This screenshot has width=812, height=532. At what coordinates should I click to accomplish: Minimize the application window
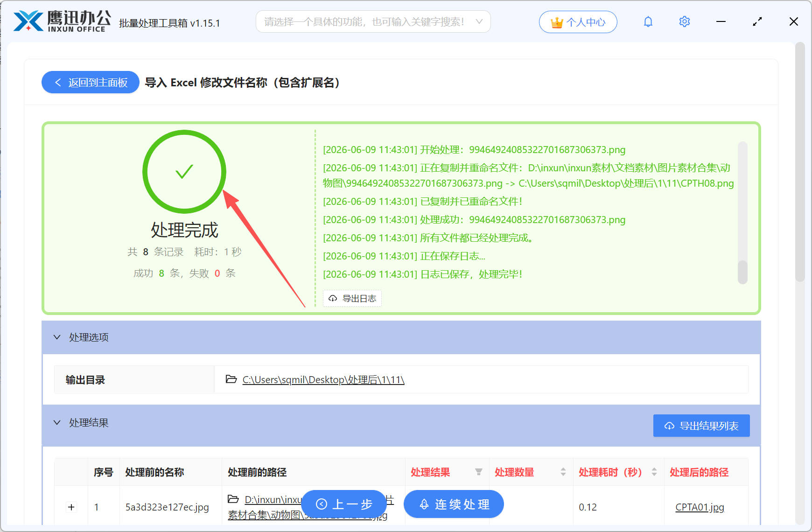pos(721,21)
